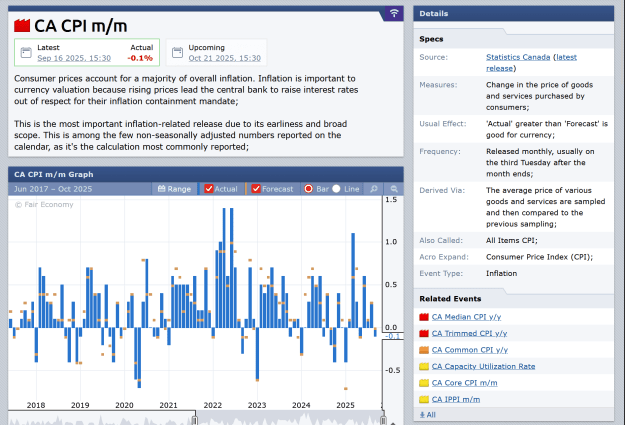Click the -0.1 current value marker on y-axis
The image size is (625, 425).
click(x=393, y=336)
